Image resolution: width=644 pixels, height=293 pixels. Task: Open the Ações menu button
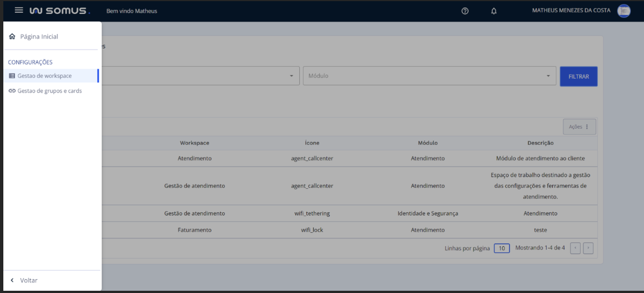point(579,127)
